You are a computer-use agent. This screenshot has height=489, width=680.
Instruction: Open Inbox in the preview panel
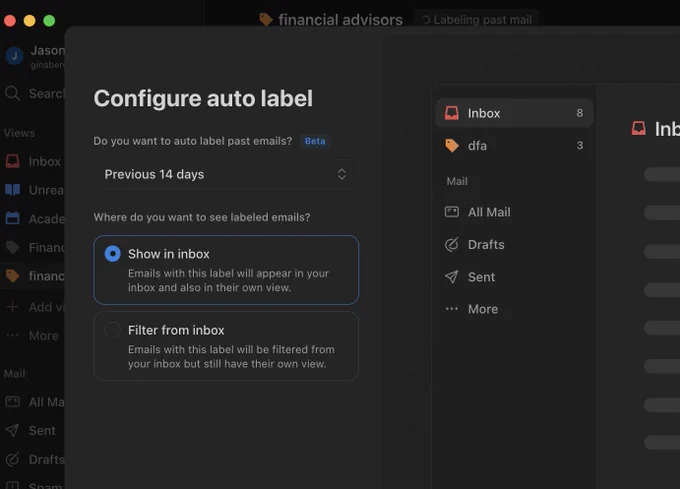click(514, 113)
